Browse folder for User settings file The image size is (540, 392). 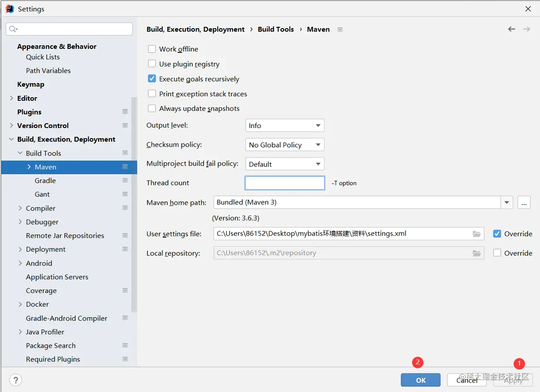point(477,234)
